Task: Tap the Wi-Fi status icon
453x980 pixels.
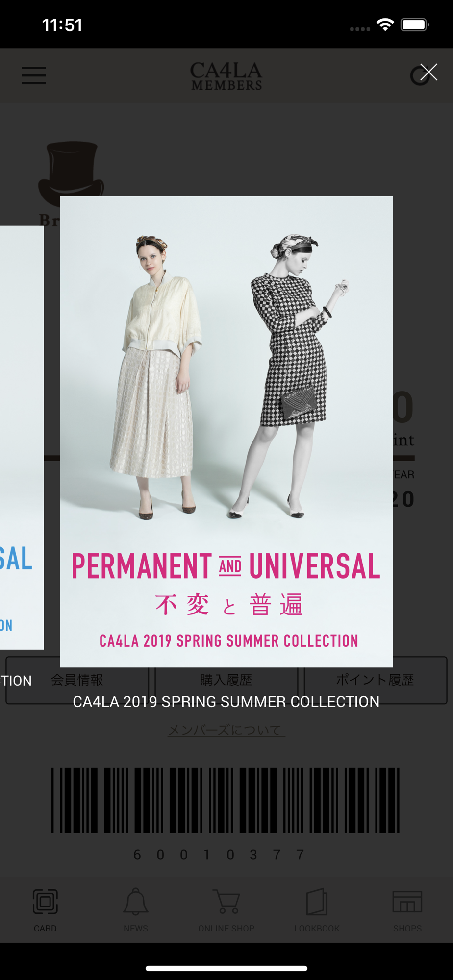Action: click(x=385, y=25)
